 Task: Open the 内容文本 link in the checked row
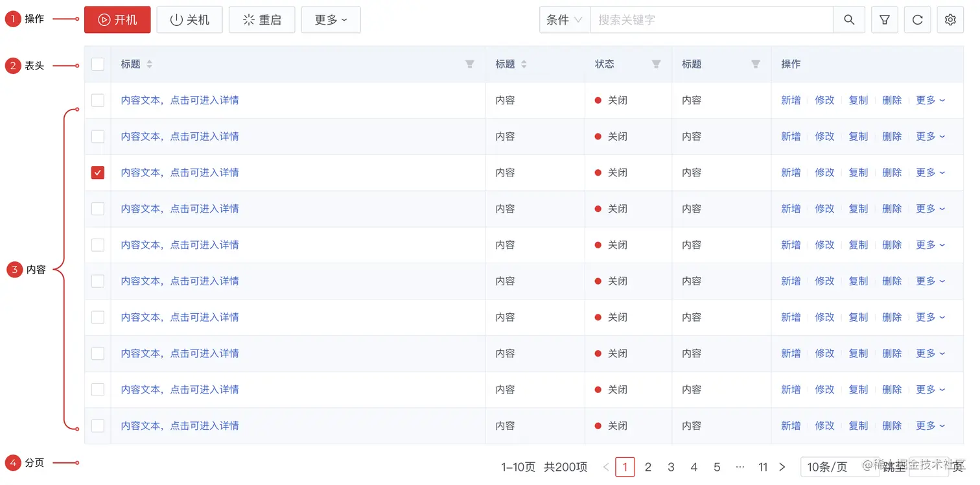pos(180,172)
